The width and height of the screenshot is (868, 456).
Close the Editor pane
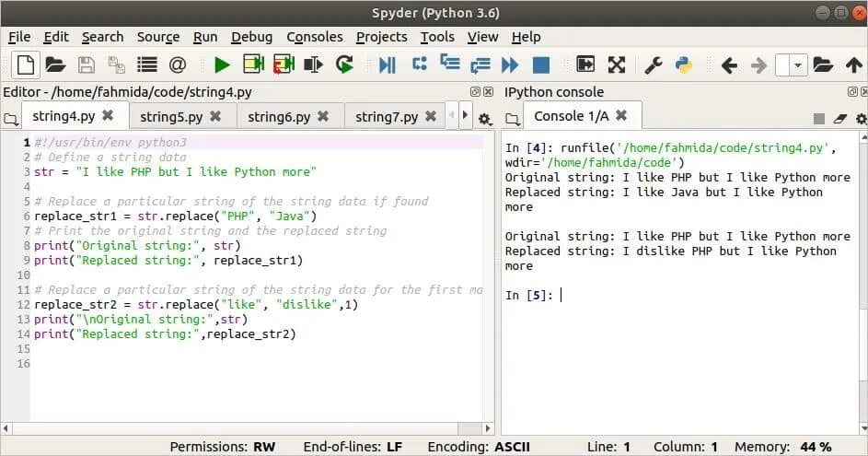coord(488,92)
